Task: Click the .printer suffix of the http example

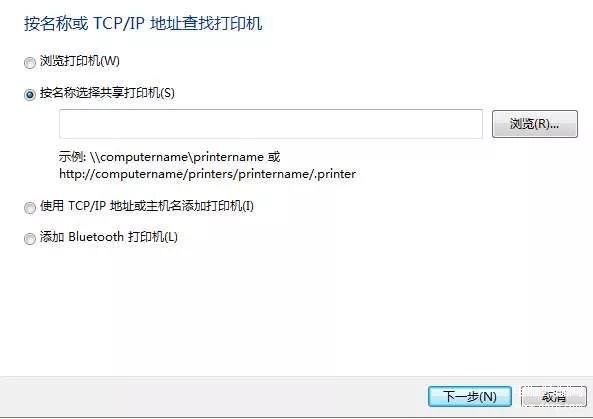Action: tap(336, 174)
